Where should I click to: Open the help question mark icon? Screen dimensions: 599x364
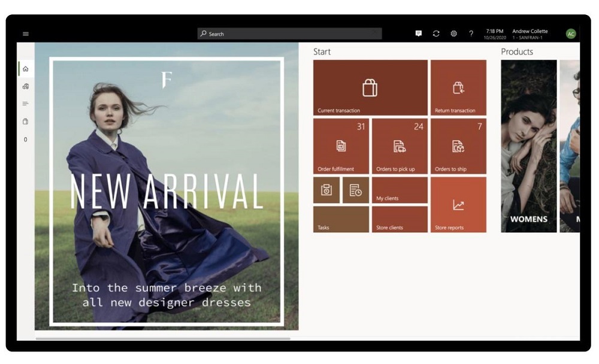(471, 34)
